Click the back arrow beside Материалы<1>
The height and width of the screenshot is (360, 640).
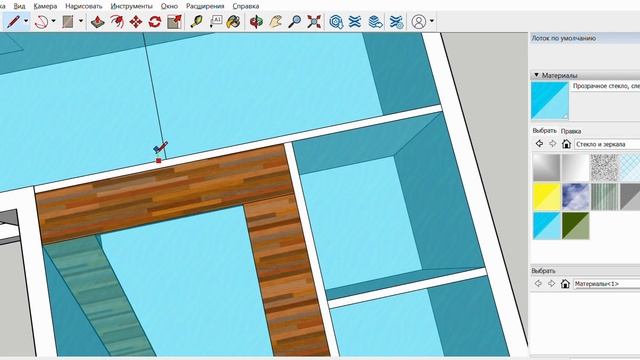click(538, 283)
